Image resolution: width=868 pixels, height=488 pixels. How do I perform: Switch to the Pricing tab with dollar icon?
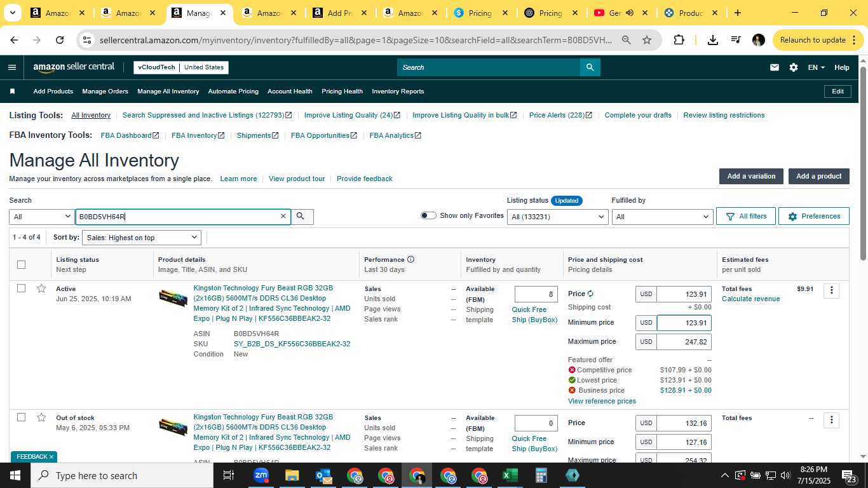tap(480, 13)
